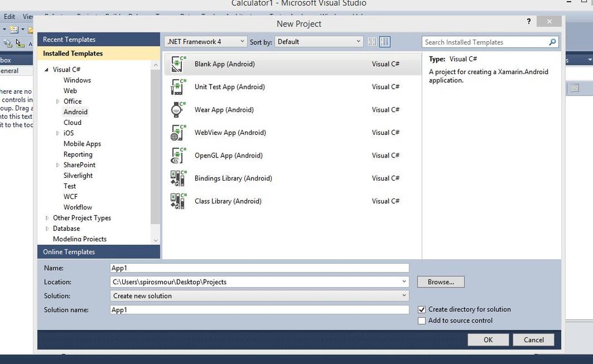The image size is (593, 364).
Task: Open the .NET Framework 4 dropdown
Action: click(206, 42)
